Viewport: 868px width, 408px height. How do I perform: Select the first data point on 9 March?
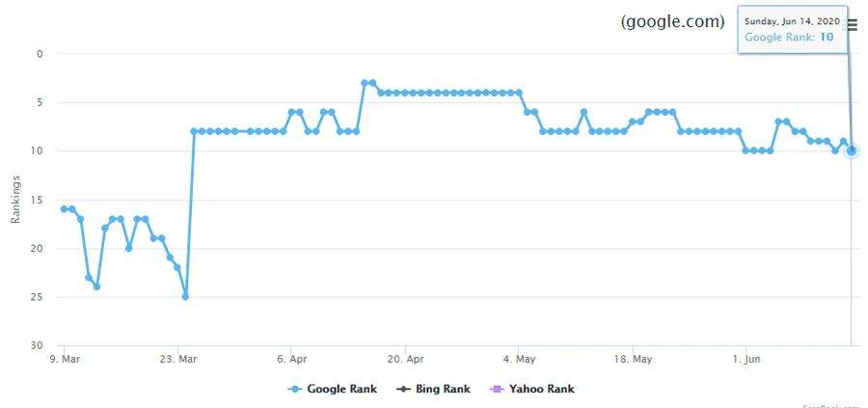(x=64, y=208)
